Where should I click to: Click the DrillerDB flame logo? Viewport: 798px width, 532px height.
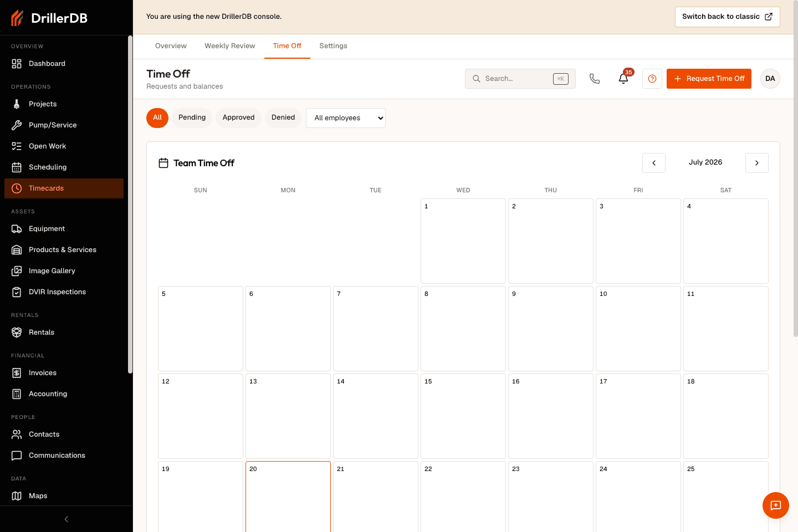[17, 18]
